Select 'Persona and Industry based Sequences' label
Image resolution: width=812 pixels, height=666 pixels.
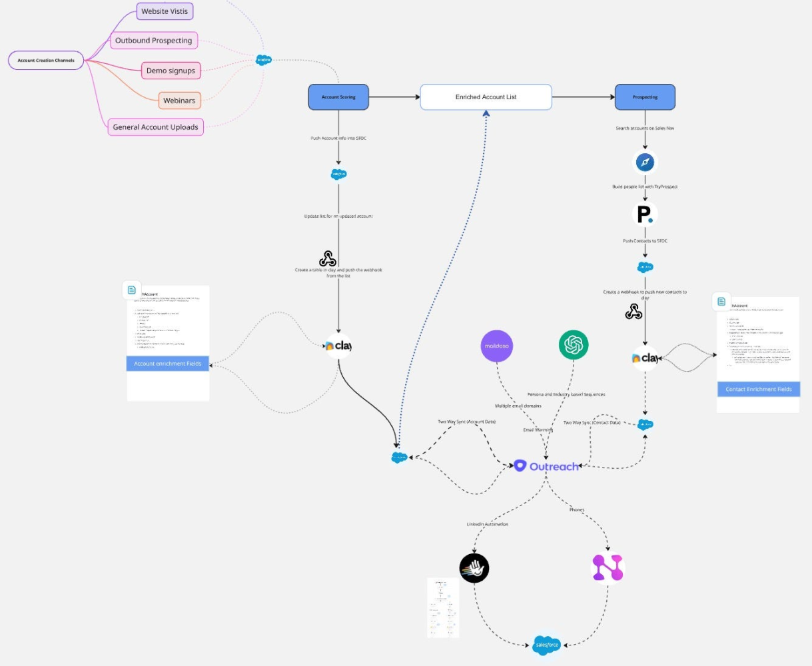566,394
